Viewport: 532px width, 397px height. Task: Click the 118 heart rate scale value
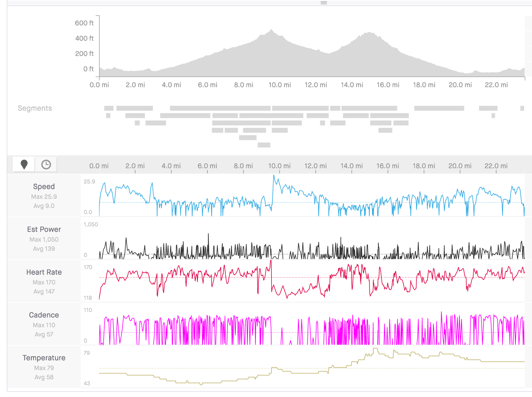coord(88,298)
